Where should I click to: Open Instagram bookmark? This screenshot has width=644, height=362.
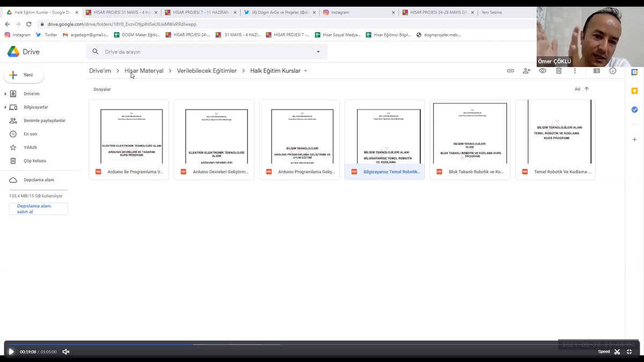coord(18,35)
